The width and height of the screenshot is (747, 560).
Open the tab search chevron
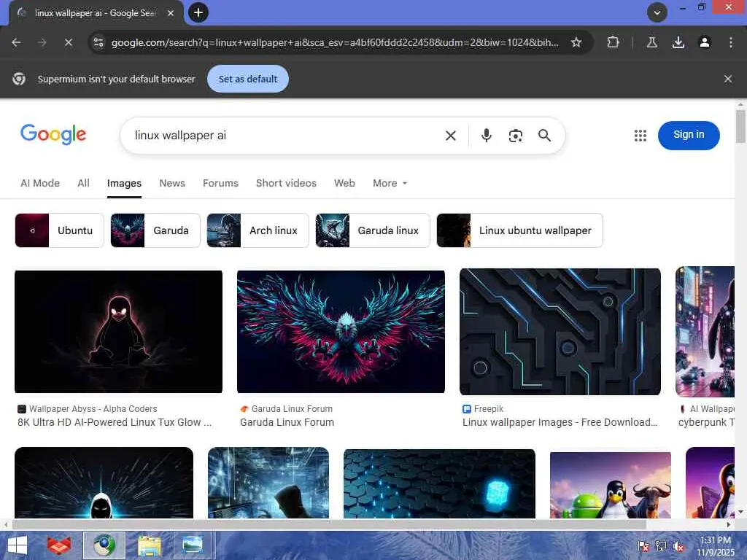coord(657,13)
